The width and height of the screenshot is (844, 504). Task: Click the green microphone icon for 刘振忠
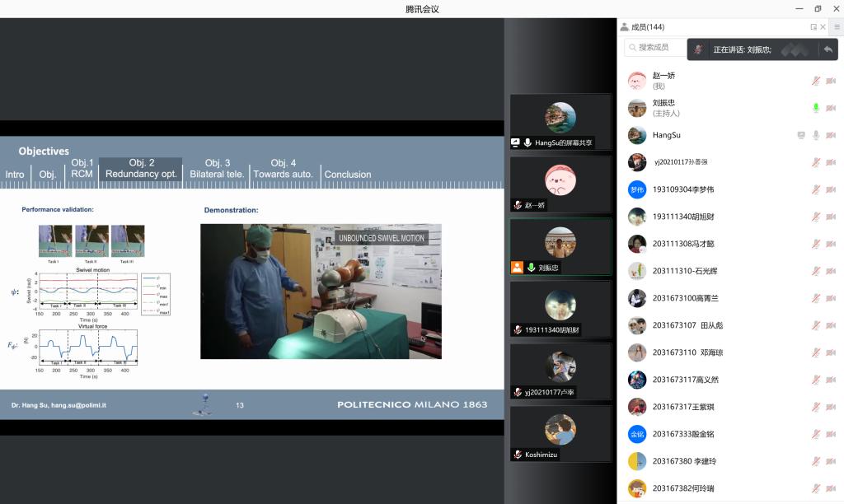[x=815, y=108]
